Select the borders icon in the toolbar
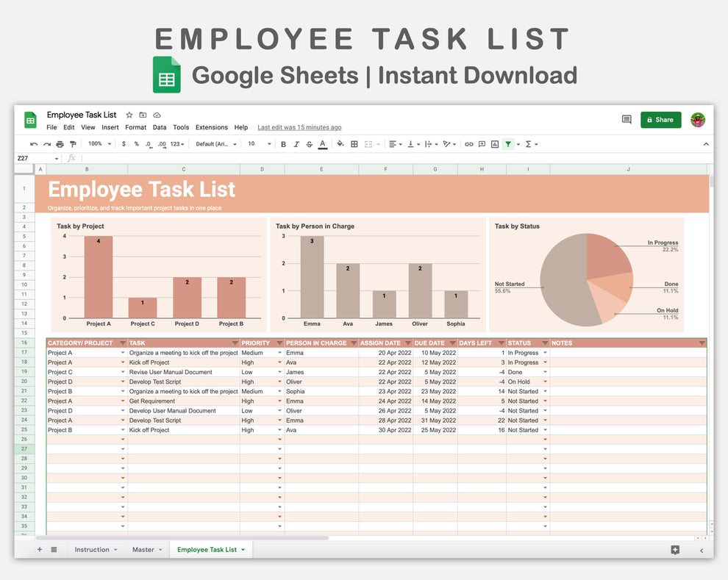Image resolution: width=728 pixels, height=580 pixels. pos(355,144)
